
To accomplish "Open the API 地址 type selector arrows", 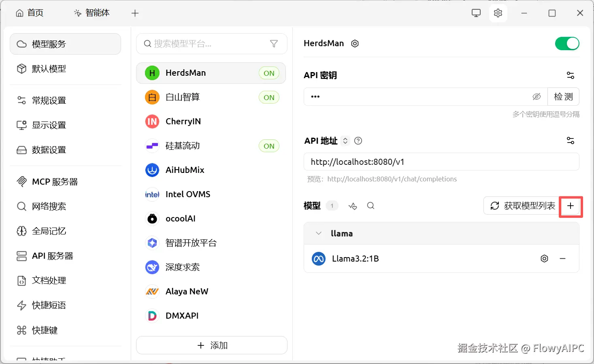I will tap(345, 140).
